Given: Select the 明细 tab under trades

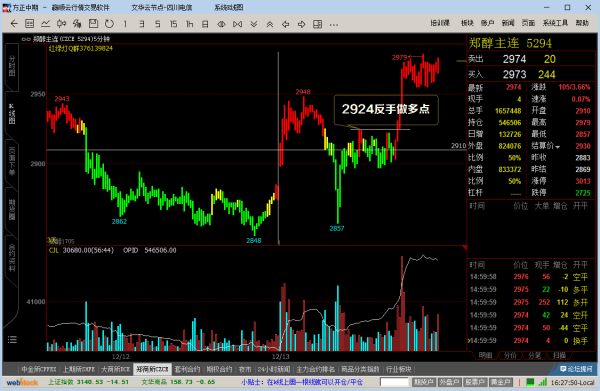Looking at the screenshot, I should point(485,355).
